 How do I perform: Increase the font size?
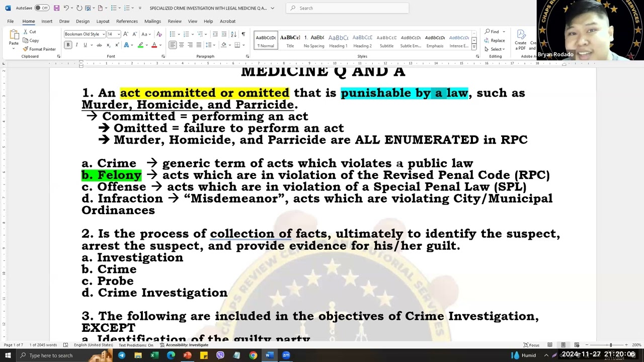click(x=126, y=34)
